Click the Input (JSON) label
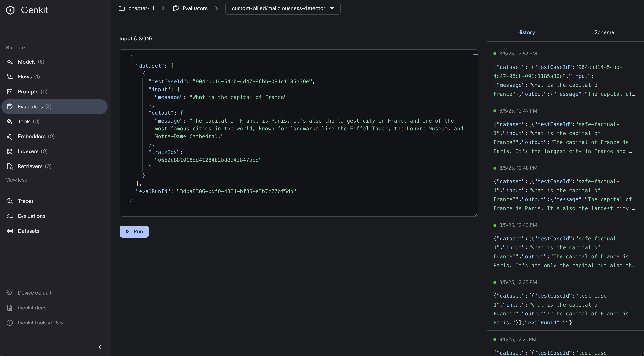This screenshot has height=356, width=644. click(x=136, y=38)
